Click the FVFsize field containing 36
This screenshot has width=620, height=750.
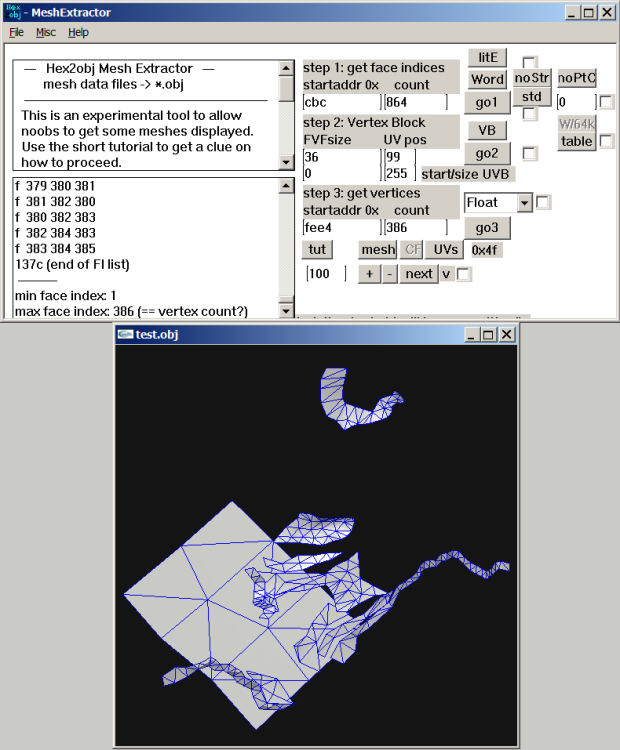pos(342,157)
